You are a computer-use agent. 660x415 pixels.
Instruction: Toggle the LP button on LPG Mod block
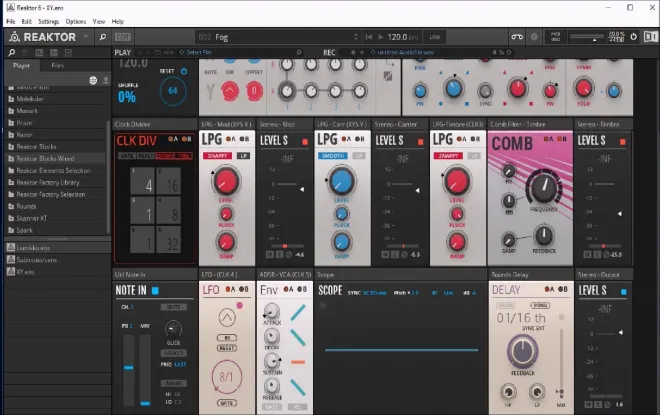[243, 156]
